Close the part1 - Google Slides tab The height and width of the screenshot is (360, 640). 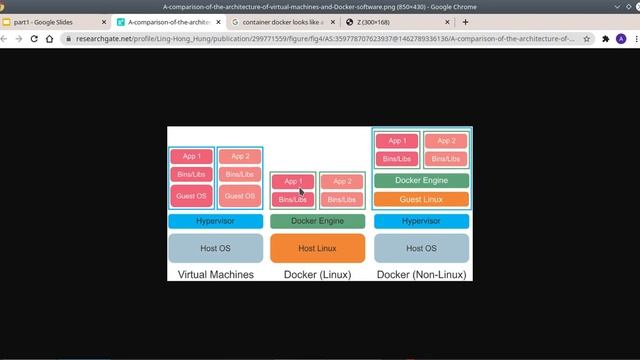point(104,22)
